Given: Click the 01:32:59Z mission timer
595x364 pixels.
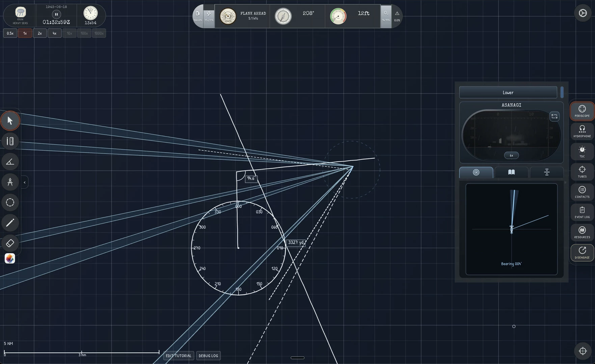Looking at the screenshot, I should tap(56, 22).
